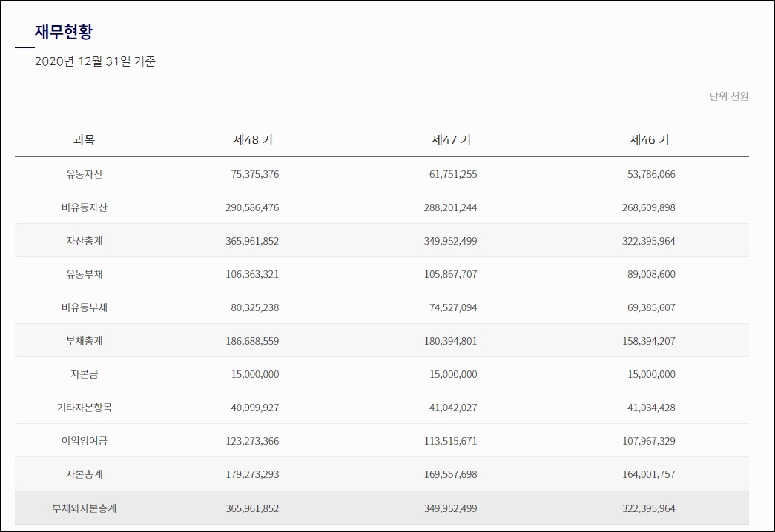Click the 제47 기 column header

pos(451,140)
